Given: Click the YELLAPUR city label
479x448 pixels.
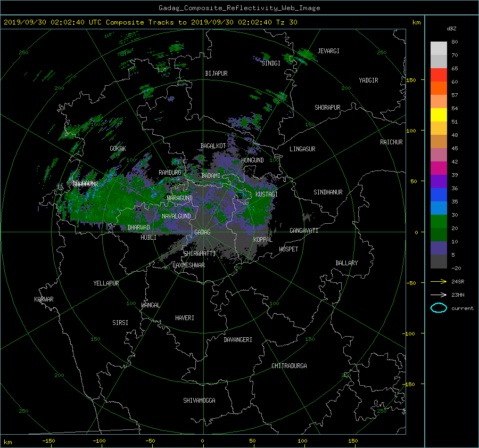Looking at the screenshot, I should (106, 283).
